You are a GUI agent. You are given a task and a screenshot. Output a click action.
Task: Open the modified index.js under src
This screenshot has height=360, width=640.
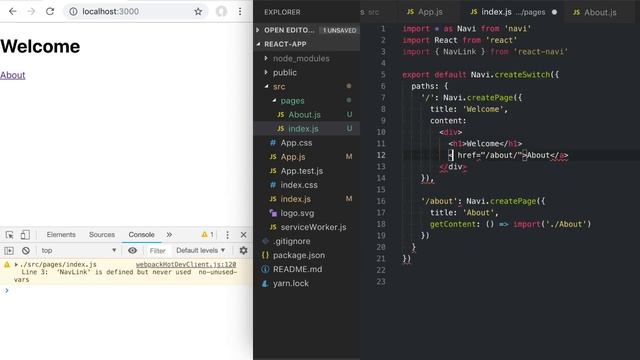coord(296,199)
